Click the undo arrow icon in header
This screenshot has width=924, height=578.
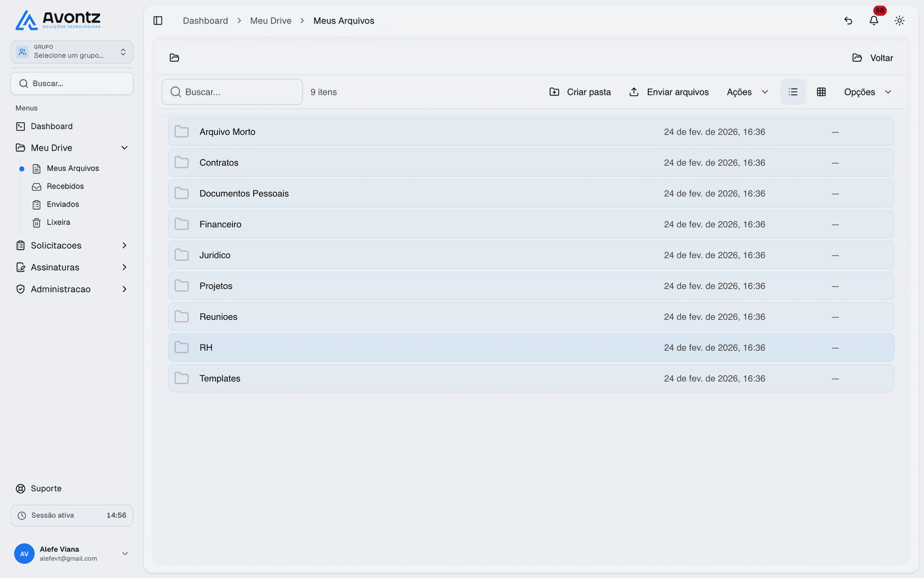pyautogui.click(x=848, y=21)
